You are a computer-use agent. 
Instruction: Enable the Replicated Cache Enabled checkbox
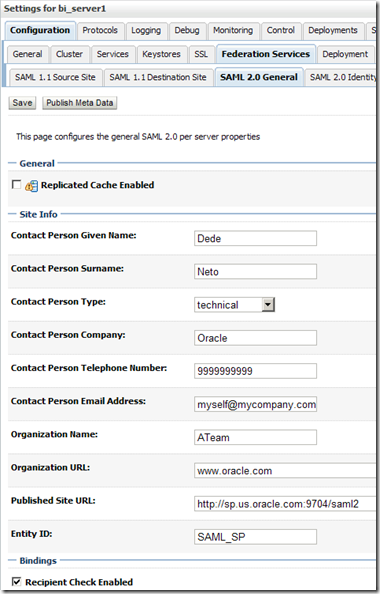coord(17,184)
